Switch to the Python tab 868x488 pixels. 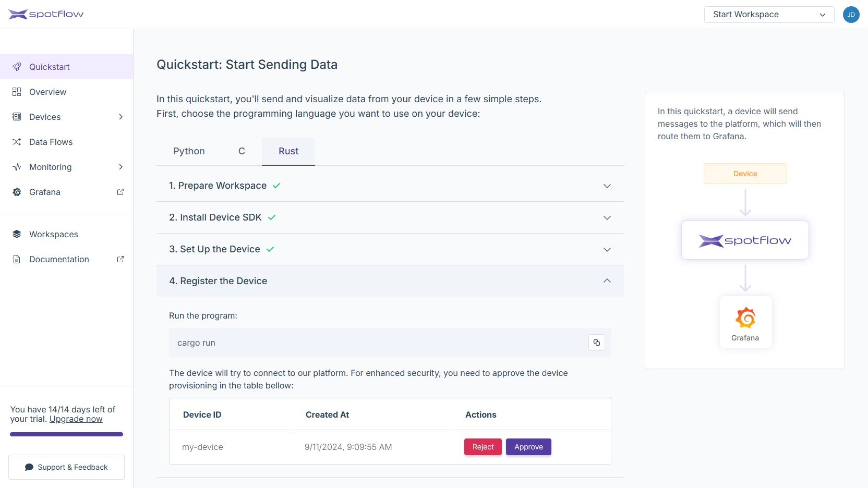pyautogui.click(x=189, y=151)
